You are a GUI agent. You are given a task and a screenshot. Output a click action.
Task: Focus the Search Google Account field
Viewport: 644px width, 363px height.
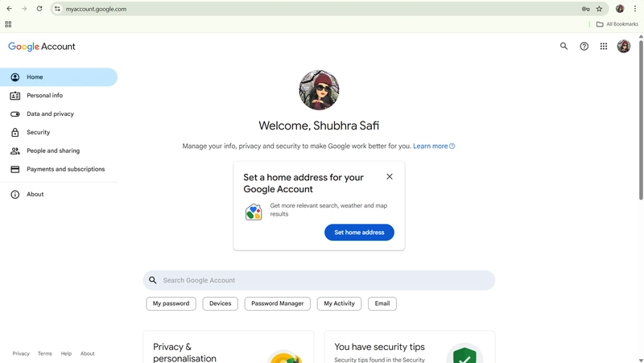319,280
